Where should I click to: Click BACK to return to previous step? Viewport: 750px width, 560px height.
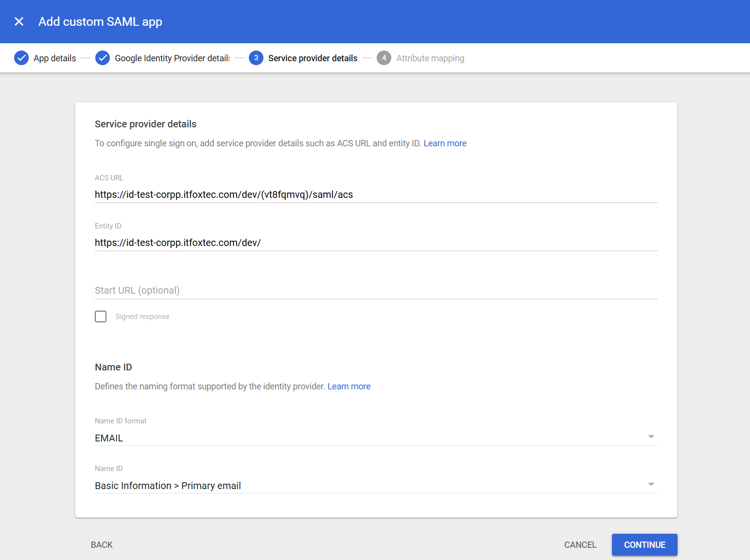tap(101, 544)
